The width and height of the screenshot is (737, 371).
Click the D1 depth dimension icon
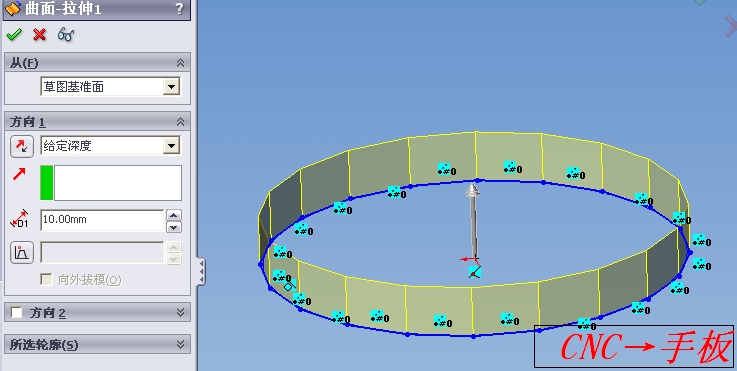19,220
